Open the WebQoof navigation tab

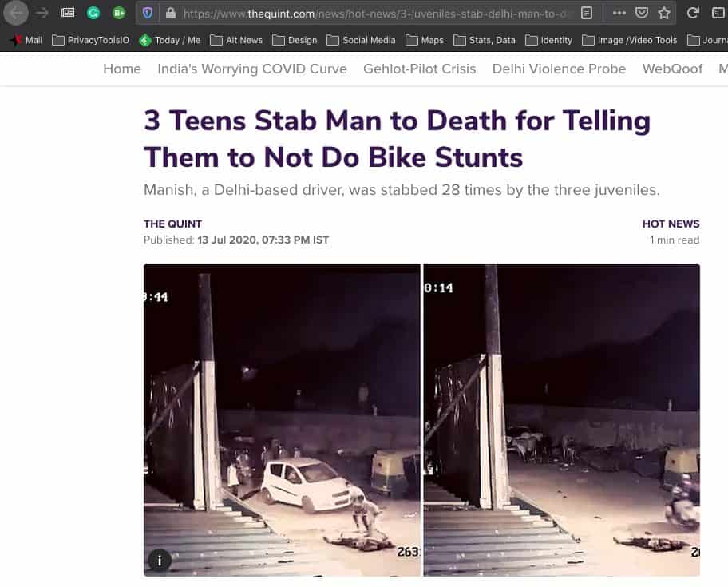click(672, 69)
